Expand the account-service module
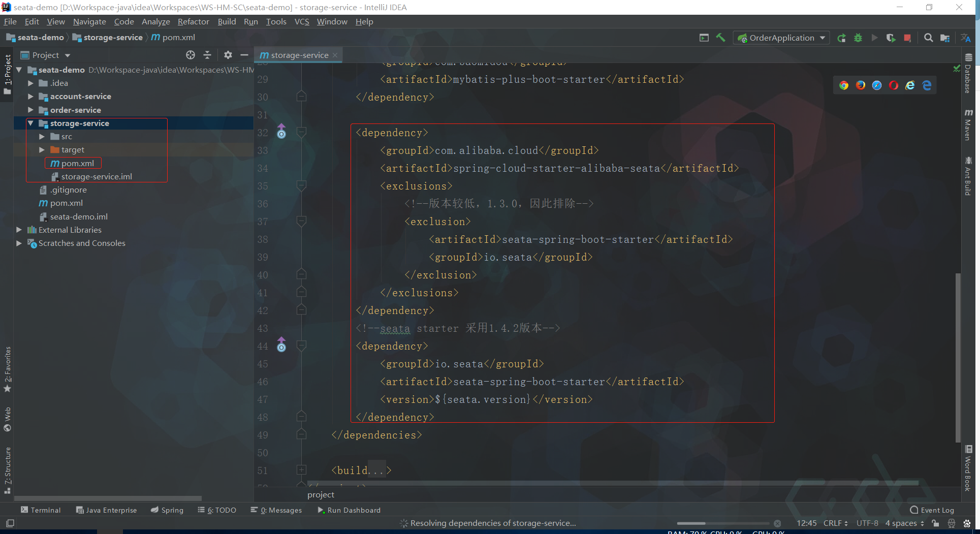Screen dimensions: 980x534 coord(30,96)
